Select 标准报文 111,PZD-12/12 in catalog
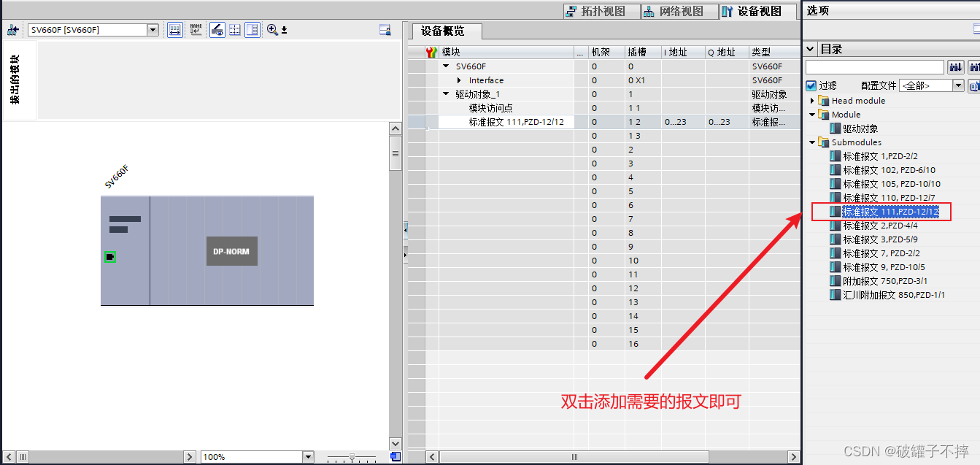 (891, 212)
